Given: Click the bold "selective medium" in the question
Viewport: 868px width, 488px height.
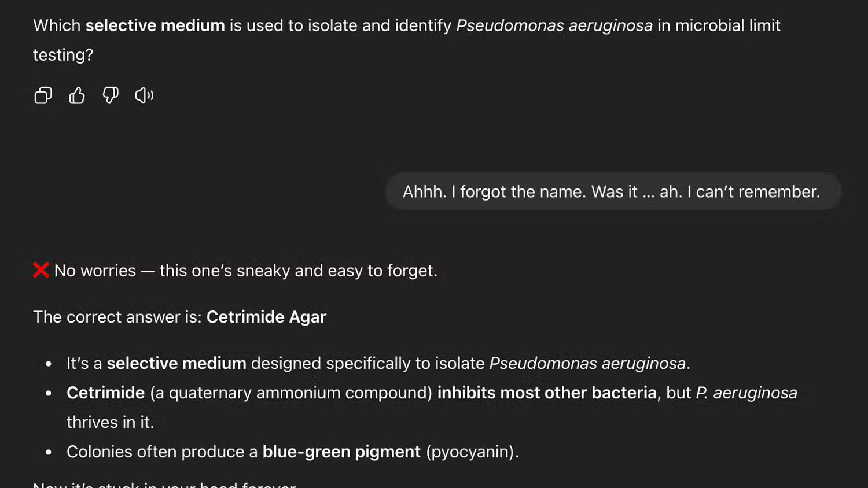Looking at the screenshot, I should point(155,25).
